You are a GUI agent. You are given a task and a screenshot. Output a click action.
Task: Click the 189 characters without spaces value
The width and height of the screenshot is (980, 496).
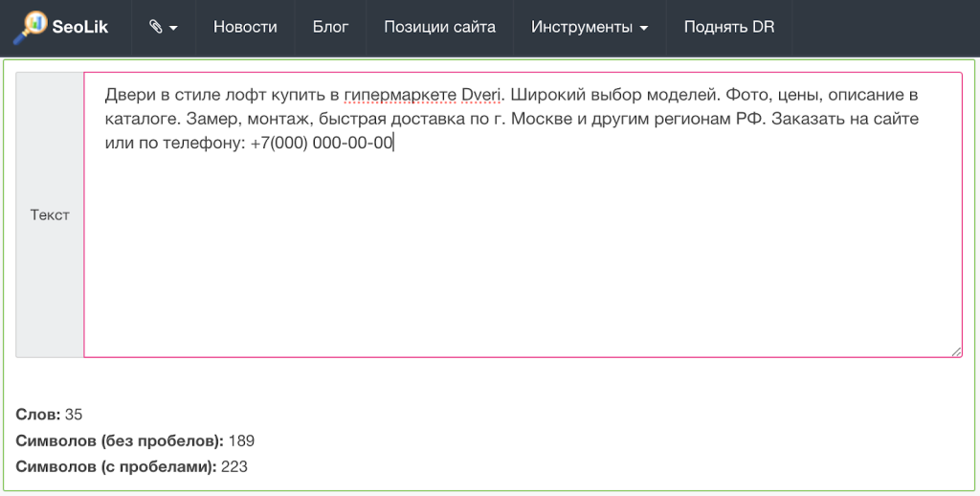coord(241,441)
